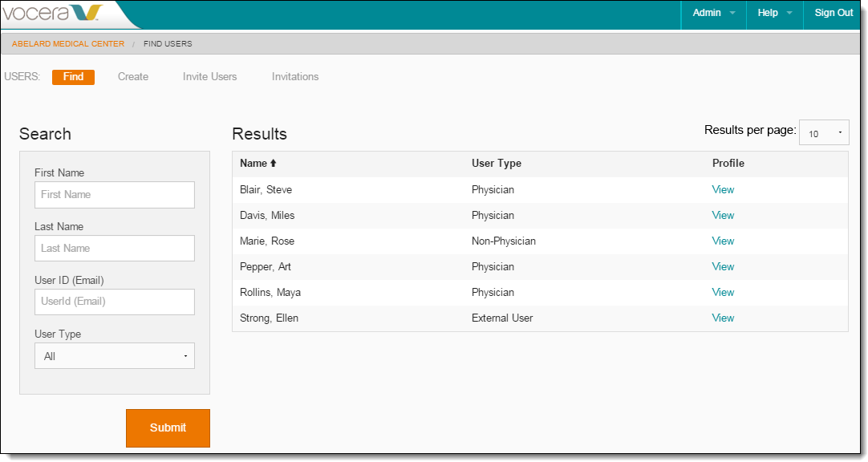This screenshot has height=462, width=868.
Task: Change the Results per page dropdown
Action: click(x=824, y=133)
